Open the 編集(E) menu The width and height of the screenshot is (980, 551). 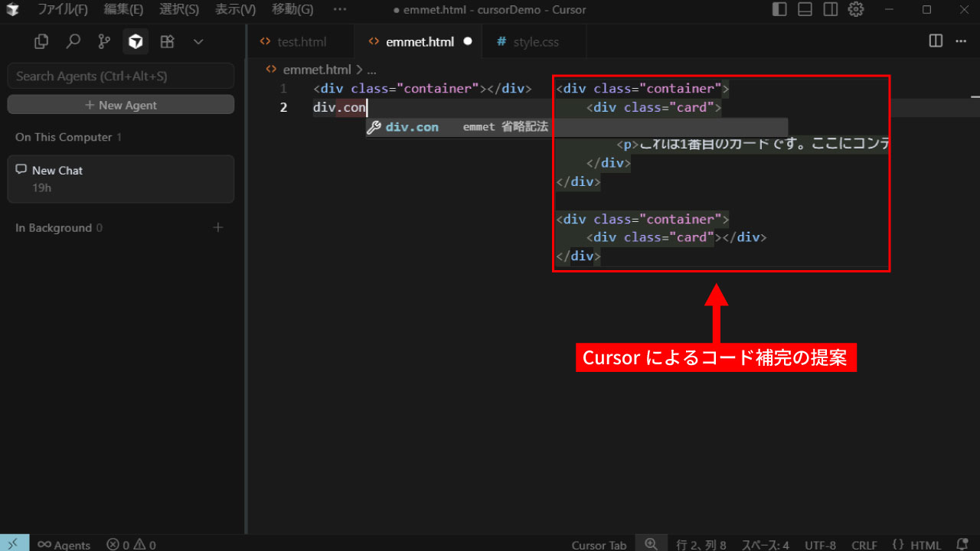click(123, 10)
